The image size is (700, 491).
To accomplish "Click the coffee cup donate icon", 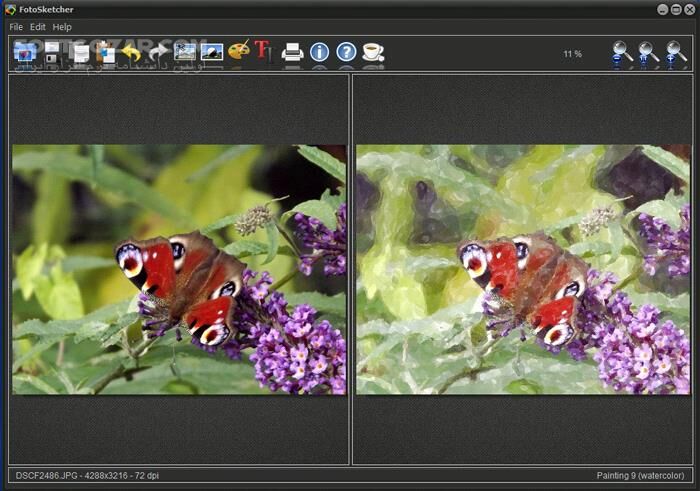I will coord(373,52).
